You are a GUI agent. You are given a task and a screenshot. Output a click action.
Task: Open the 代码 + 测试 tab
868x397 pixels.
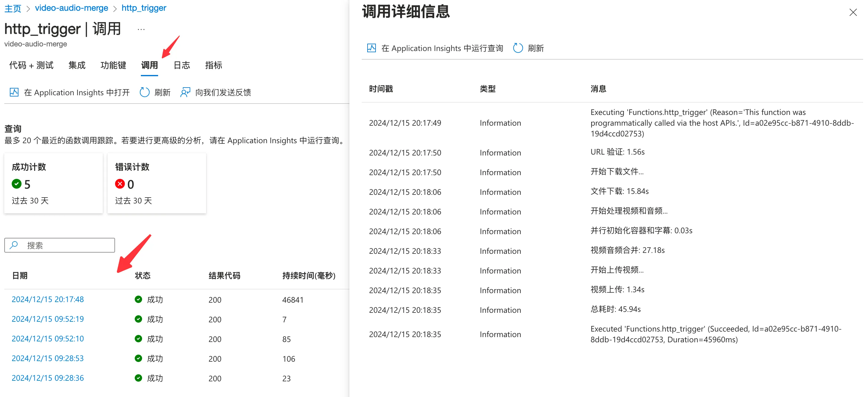31,65
